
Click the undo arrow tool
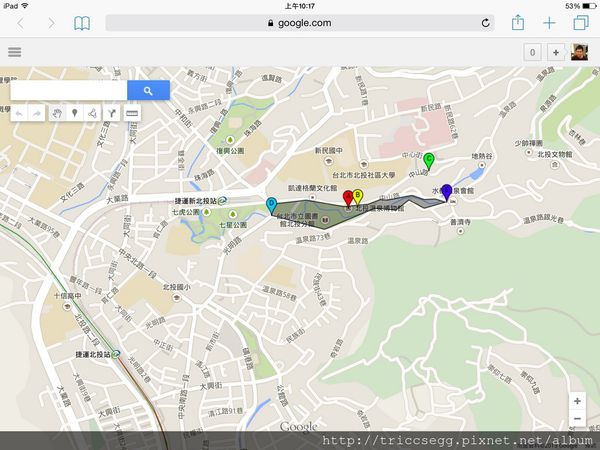click(19, 113)
